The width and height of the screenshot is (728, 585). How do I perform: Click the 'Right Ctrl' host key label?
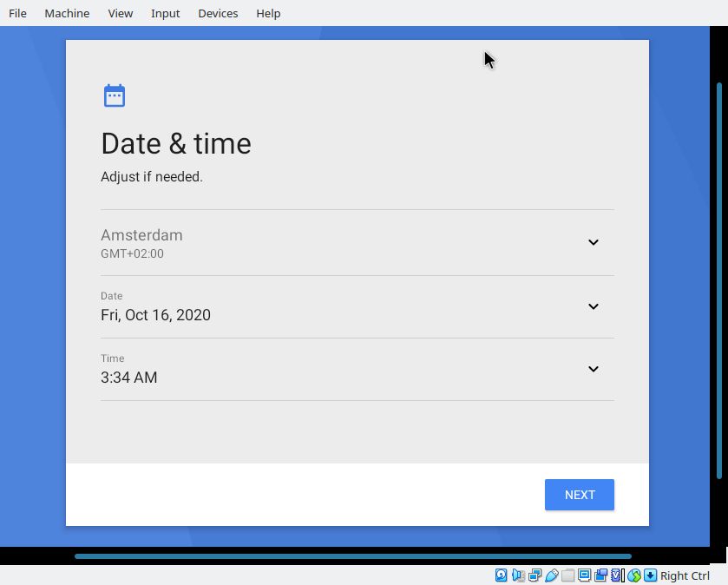click(x=685, y=575)
